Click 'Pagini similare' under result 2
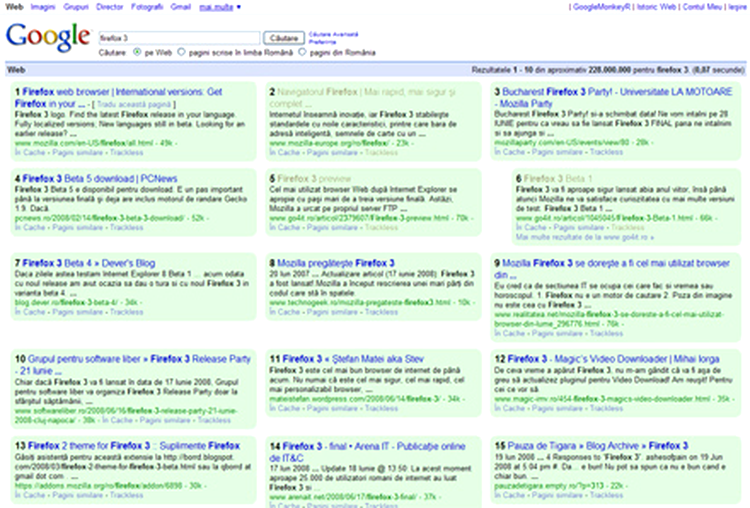750x508 pixels. 332,153
